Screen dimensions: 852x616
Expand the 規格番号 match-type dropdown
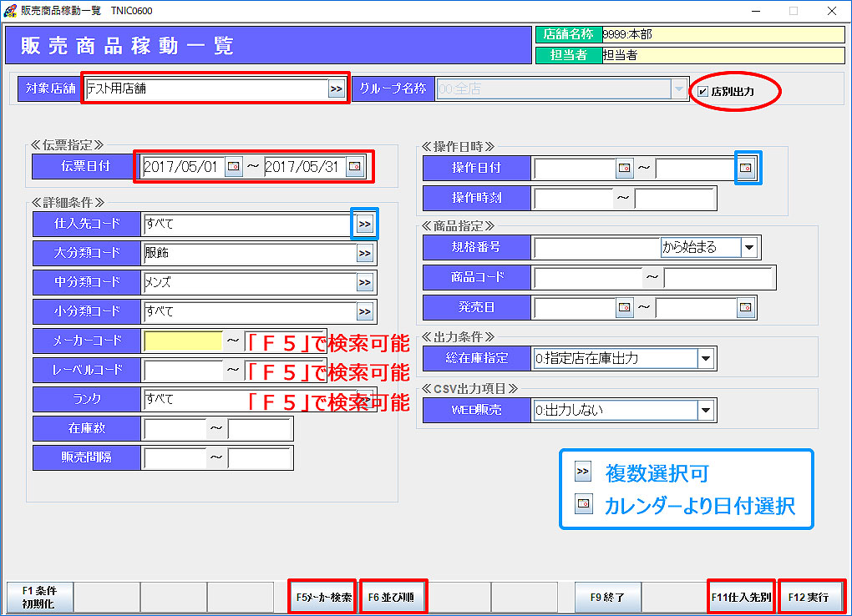click(748, 247)
